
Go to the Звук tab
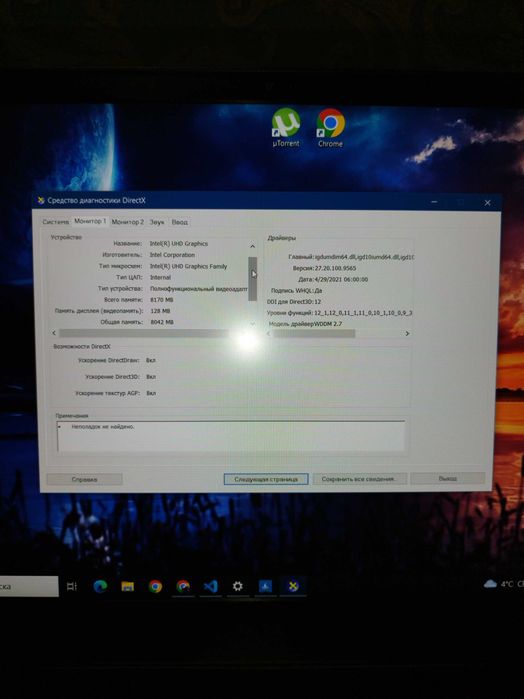(x=157, y=222)
